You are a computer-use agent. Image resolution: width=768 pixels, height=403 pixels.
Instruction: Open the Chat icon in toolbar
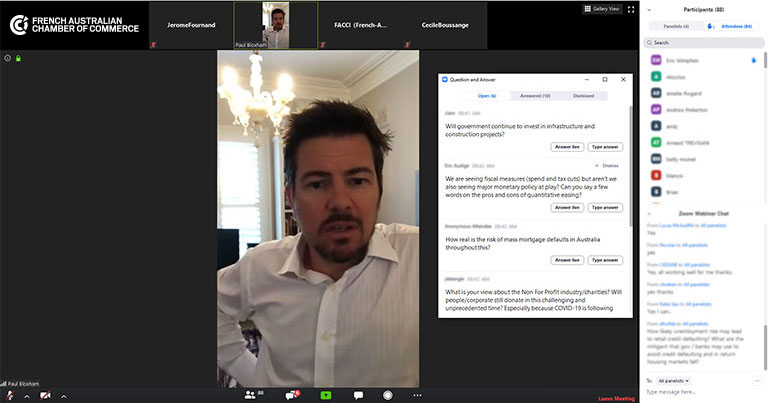[x=358, y=394]
